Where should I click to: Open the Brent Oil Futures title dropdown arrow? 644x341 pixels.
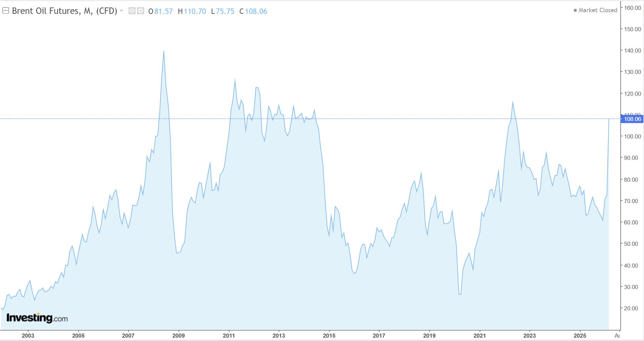[121, 11]
